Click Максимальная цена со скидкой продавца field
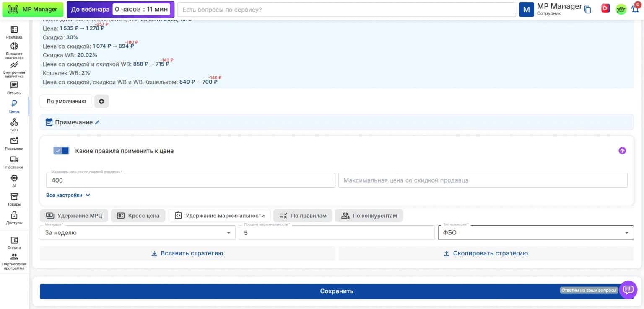The image size is (644, 309). [x=483, y=180]
